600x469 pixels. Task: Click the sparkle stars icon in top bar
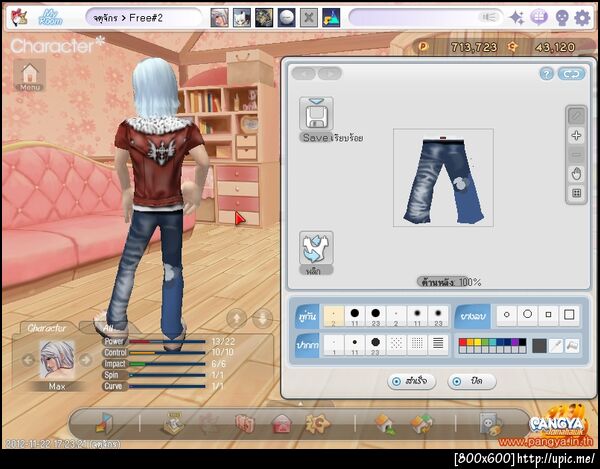point(517,18)
